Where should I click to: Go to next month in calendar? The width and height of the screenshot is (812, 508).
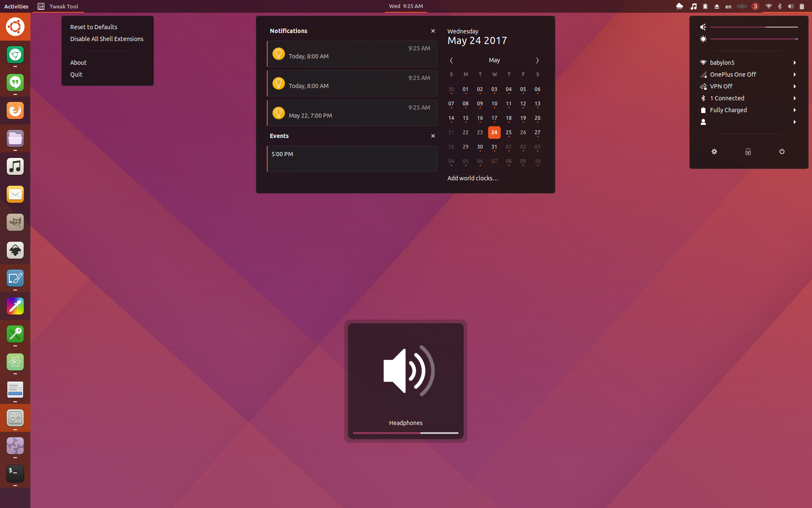(x=537, y=61)
